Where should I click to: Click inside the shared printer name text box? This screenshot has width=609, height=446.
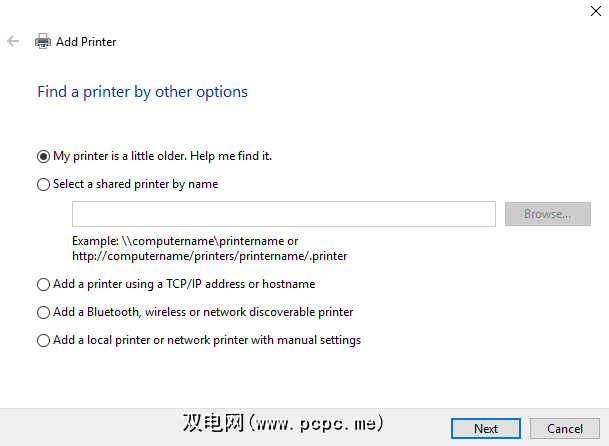click(284, 214)
